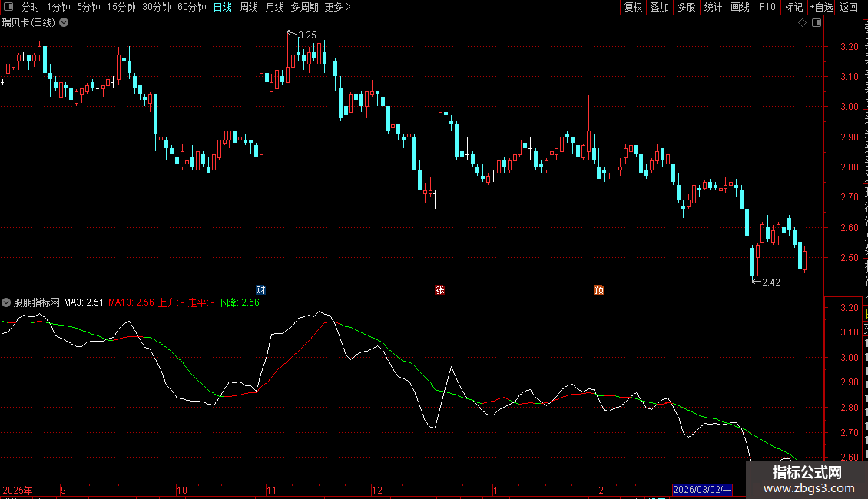The height and width of the screenshot is (499, 868).
Task: Switch to 月线 monthly chart
Action: [274, 7]
